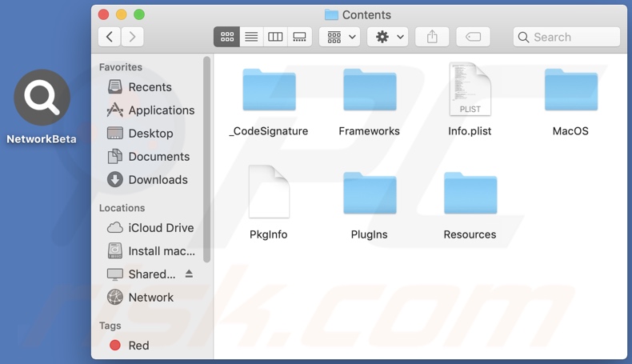Select the PlugIns folder icon
Image resolution: width=632 pixels, height=364 pixels.
coord(370,193)
